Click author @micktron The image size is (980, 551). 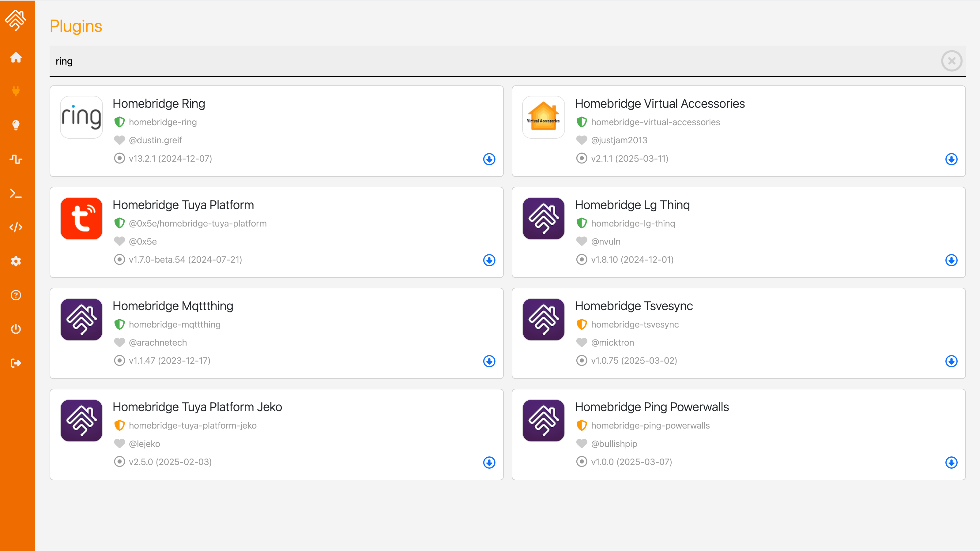(x=612, y=343)
